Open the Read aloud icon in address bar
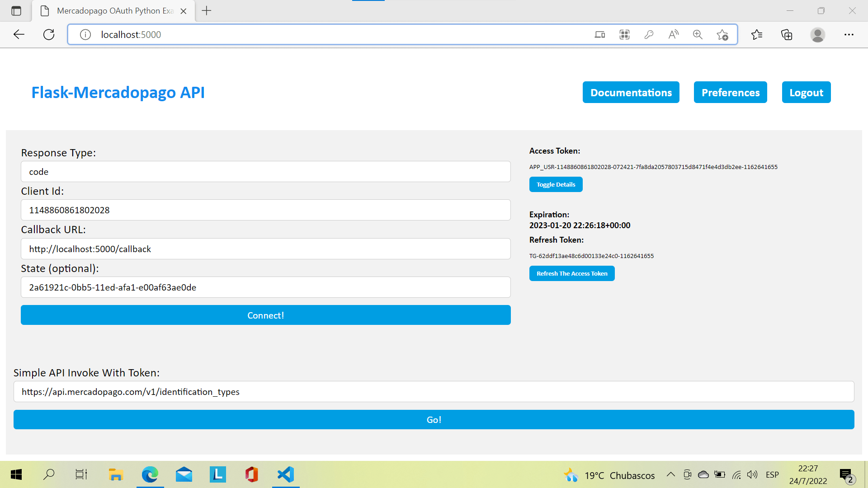Image resolution: width=868 pixels, height=488 pixels. click(x=673, y=34)
